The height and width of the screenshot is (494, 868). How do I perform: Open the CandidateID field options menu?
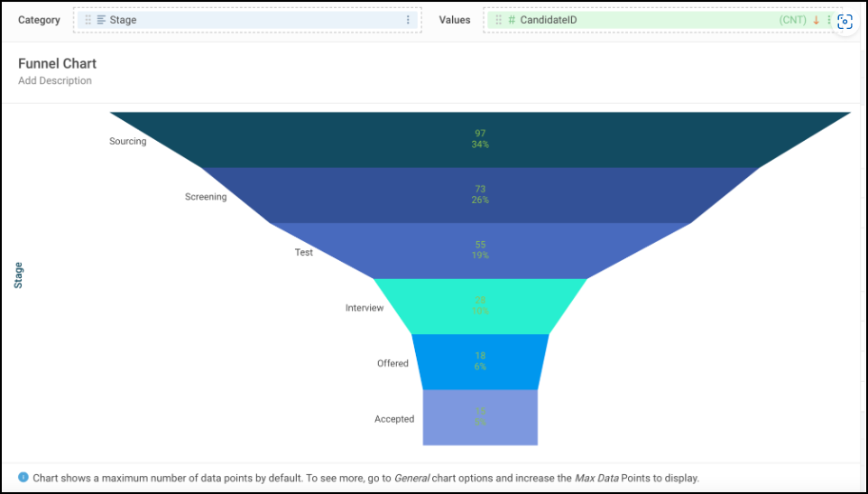tap(829, 20)
